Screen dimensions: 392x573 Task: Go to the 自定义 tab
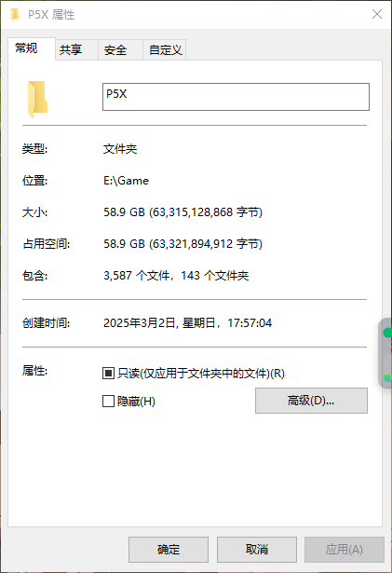(165, 49)
